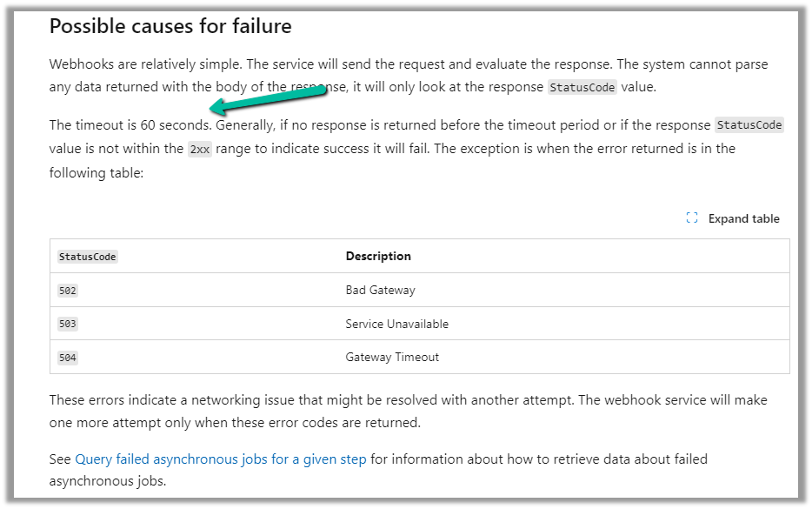The image size is (812, 509).
Task: Click the Gateway Timeout description cell
Action: [392, 357]
